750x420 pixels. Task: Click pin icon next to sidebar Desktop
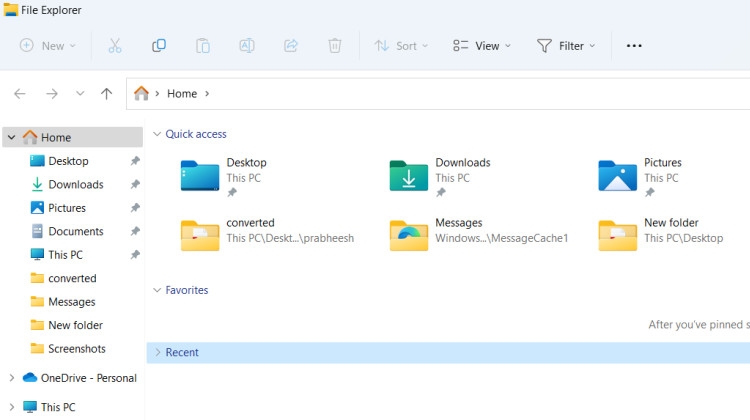point(135,161)
